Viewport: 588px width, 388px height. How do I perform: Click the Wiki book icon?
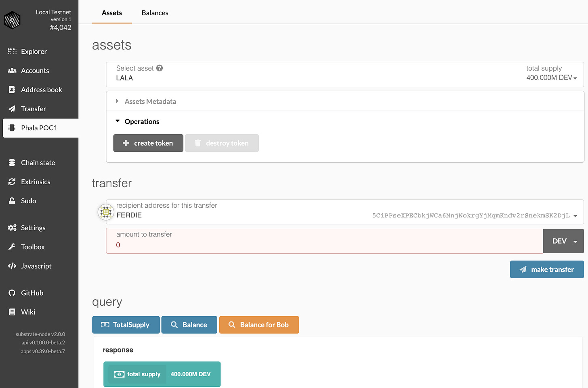[x=12, y=312]
